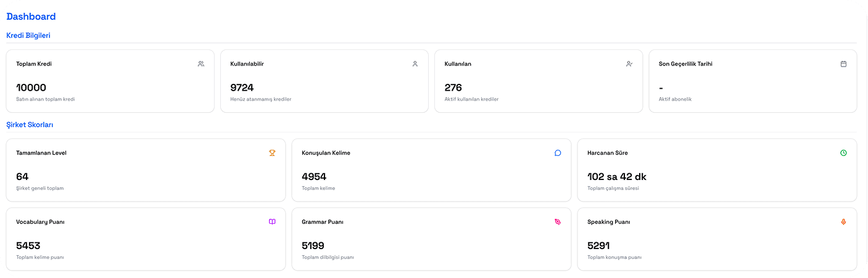868x278 pixels.
Task: Click the Vocabulary Puanı card title
Action: pyautogui.click(x=40, y=222)
